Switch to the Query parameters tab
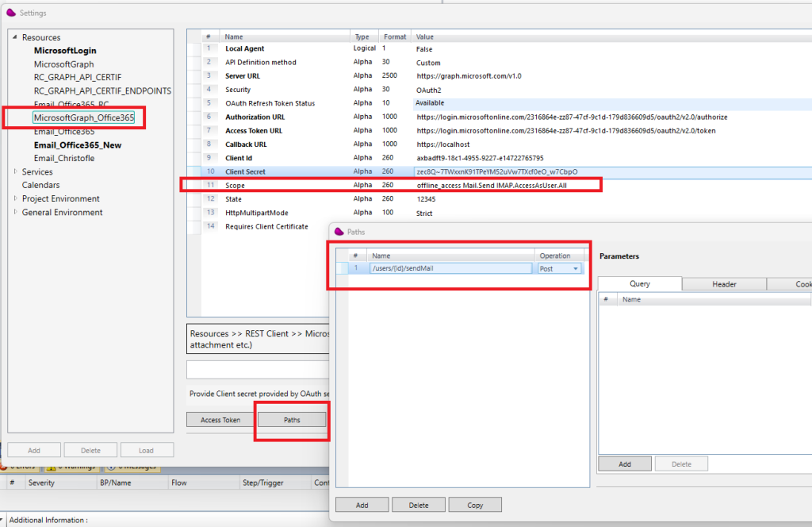 [x=639, y=284]
